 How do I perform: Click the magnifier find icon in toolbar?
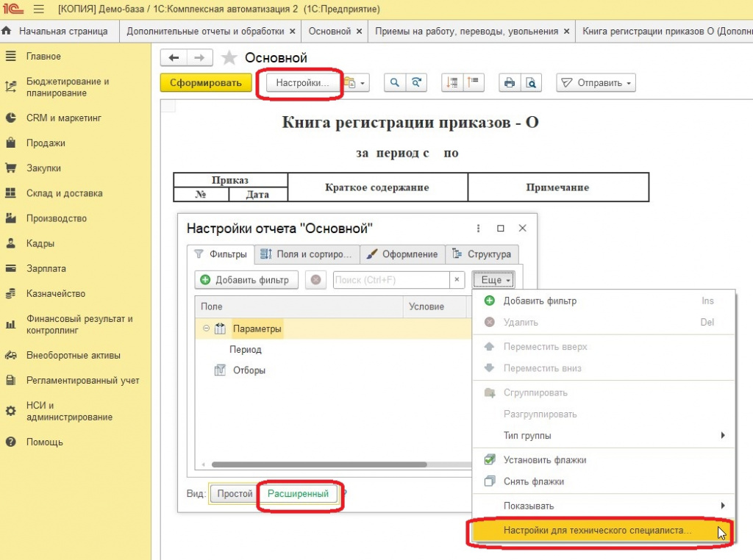[x=395, y=83]
